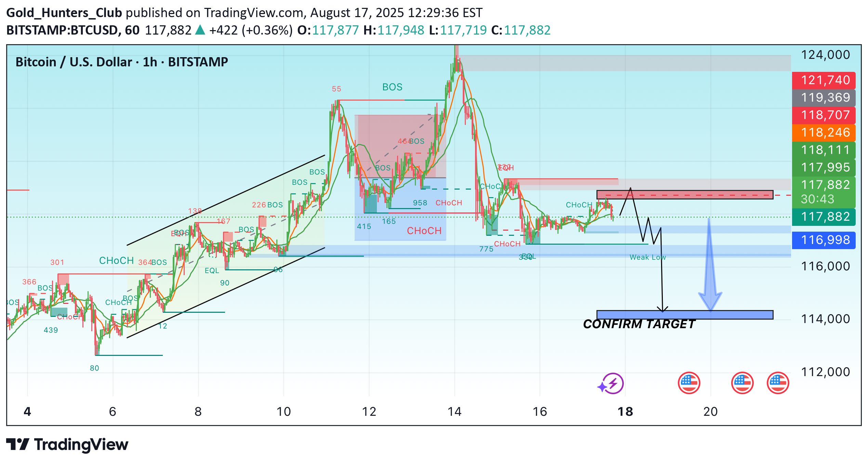Click the Weak Low label
This screenshot has height=463, width=868.
coord(648,257)
